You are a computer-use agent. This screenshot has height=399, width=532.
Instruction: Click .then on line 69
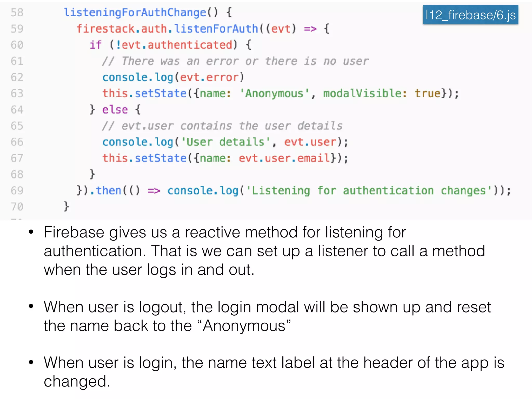105,191
